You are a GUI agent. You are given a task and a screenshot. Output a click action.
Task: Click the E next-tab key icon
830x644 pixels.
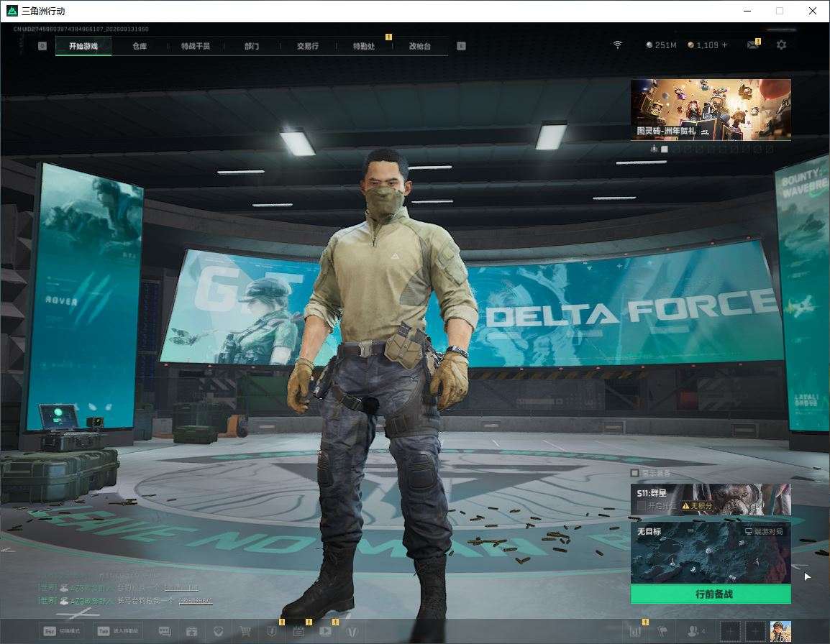coord(461,46)
